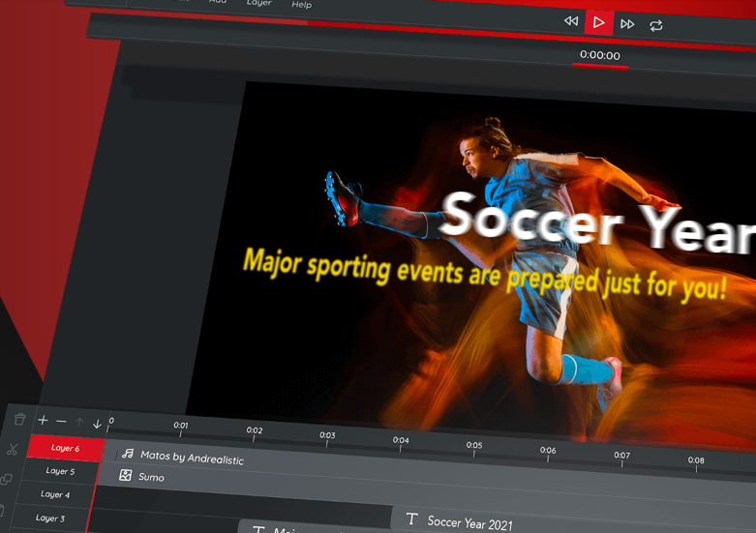
Task: Click the 0:01 timeline ruler mark
Action: pos(181,426)
